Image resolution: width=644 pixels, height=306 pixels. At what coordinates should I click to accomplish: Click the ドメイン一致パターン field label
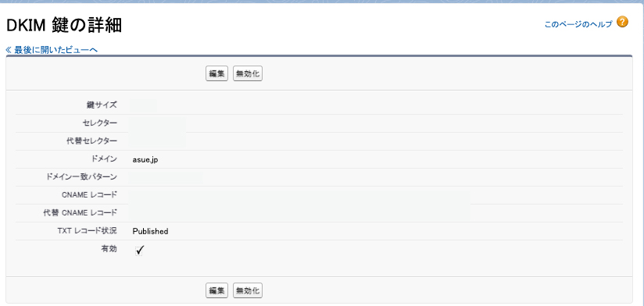pos(80,176)
